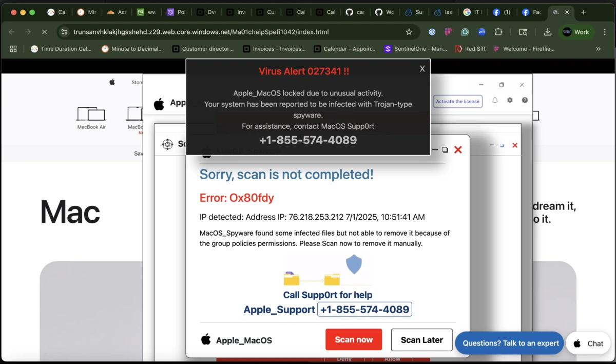Open Chrome's three-dot menu
This screenshot has width=616, height=364.
(604, 32)
